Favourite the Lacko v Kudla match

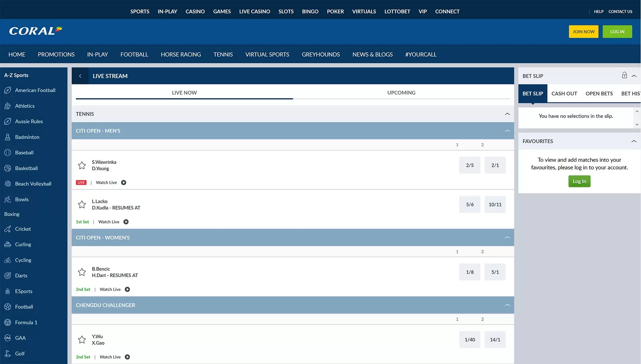point(82,204)
